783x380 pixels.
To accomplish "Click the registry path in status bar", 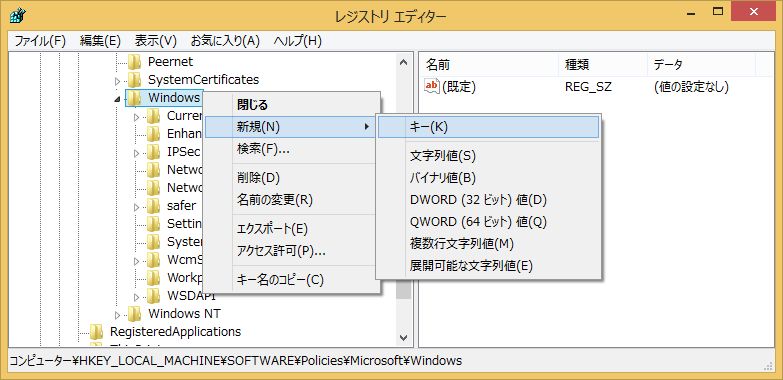I will point(236,360).
